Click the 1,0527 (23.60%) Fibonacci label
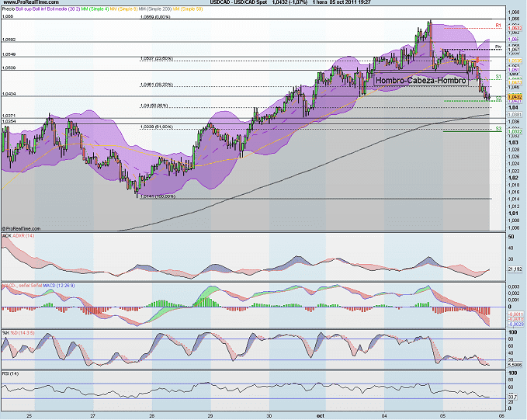The image size is (527, 420). point(158,58)
